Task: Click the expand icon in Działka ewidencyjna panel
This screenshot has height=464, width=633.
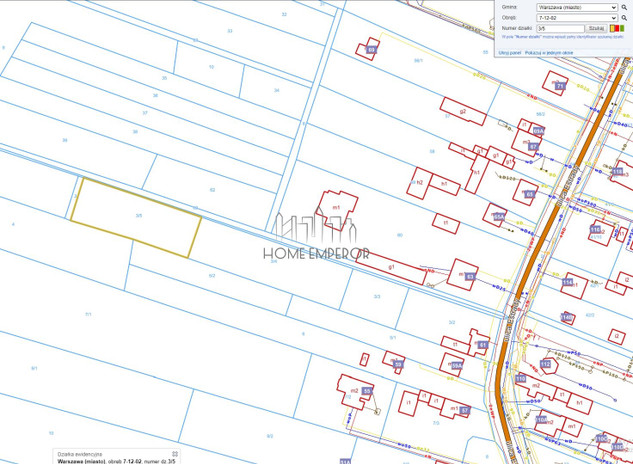Action: point(175,453)
